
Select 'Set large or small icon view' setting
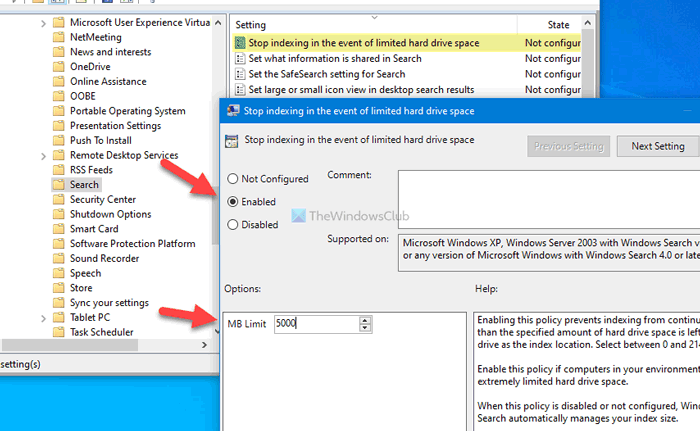pos(407,90)
